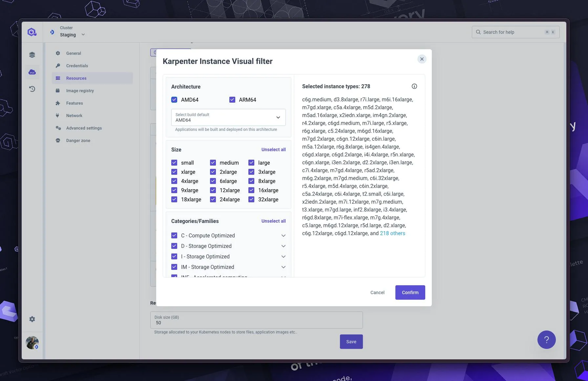Viewport: 588px width, 381px height.
Task: Open the Select build default dropdown
Action: tap(228, 117)
